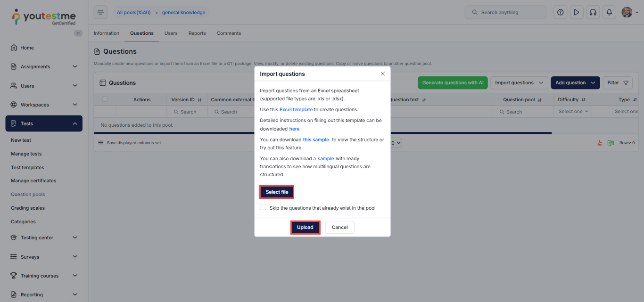Collapse sidebar using the double-chevron icon
644x302 pixels.
pyautogui.click(x=78, y=33)
